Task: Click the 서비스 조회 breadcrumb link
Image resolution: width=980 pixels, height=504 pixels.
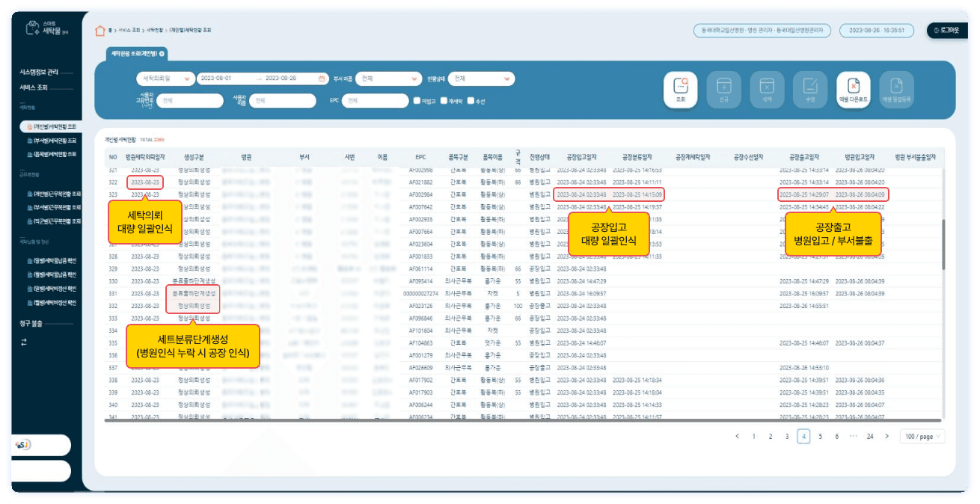Action: point(129,31)
